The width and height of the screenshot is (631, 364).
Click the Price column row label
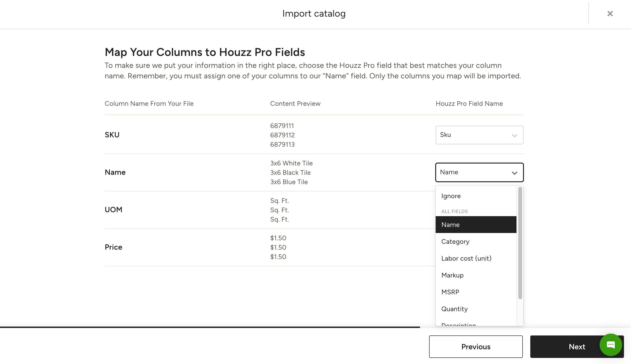(x=113, y=247)
